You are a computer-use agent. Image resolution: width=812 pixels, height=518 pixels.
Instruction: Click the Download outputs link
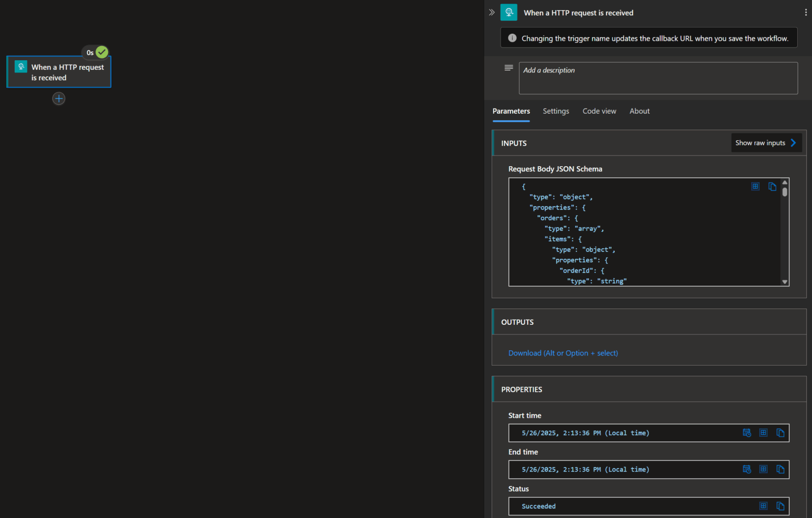click(x=562, y=353)
